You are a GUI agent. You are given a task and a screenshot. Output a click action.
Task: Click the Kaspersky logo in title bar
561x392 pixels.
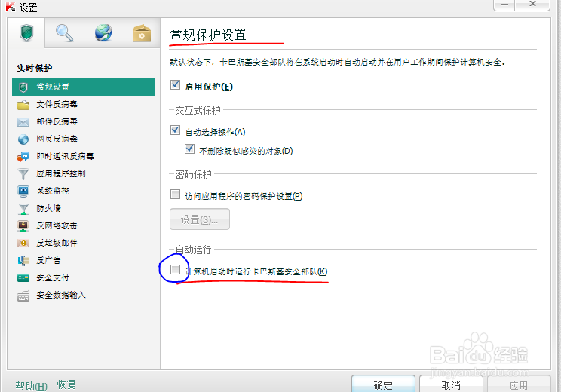pyautogui.click(x=11, y=7)
